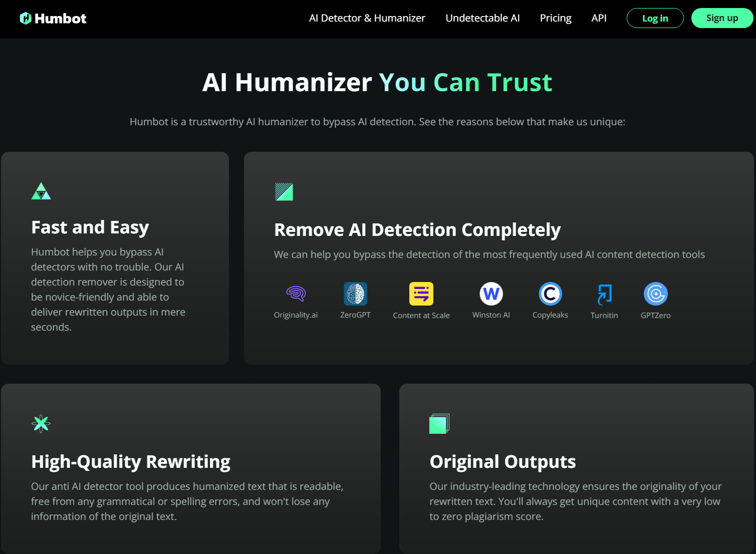The height and width of the screenshot is (554, 756).
Task: Click the High-Quality Rewriting heading
Action: (131, 461)
